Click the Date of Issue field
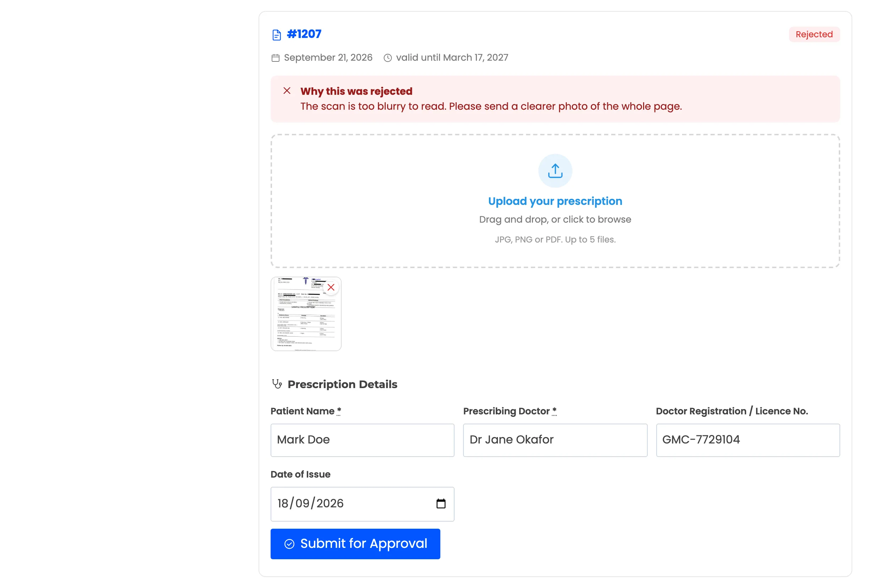 pos(362,503)
